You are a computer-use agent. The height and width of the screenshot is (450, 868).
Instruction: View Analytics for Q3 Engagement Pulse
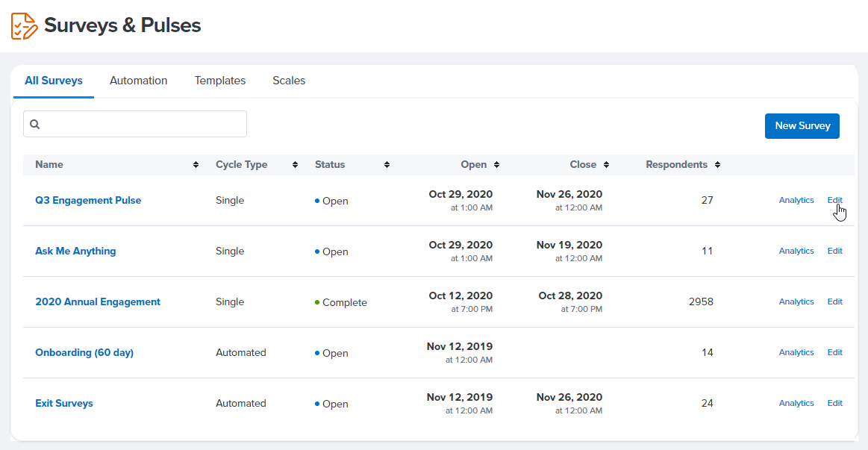click(796, 200)
